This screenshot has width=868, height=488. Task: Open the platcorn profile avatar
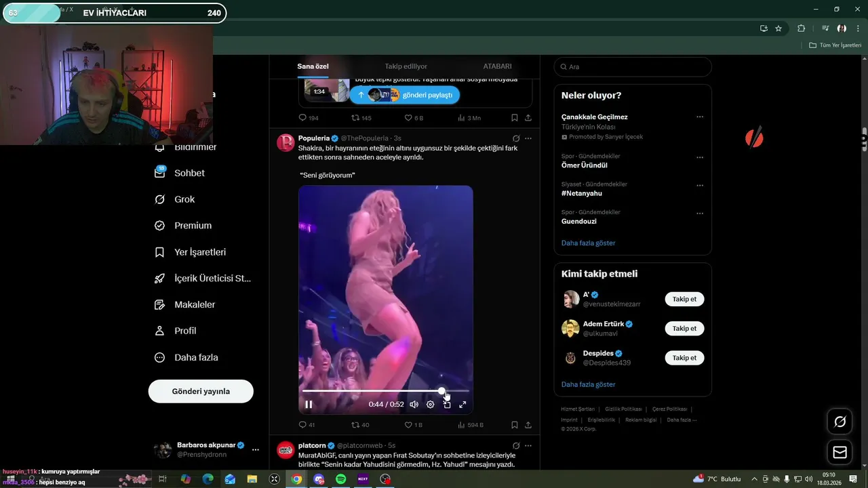(286, 449)
